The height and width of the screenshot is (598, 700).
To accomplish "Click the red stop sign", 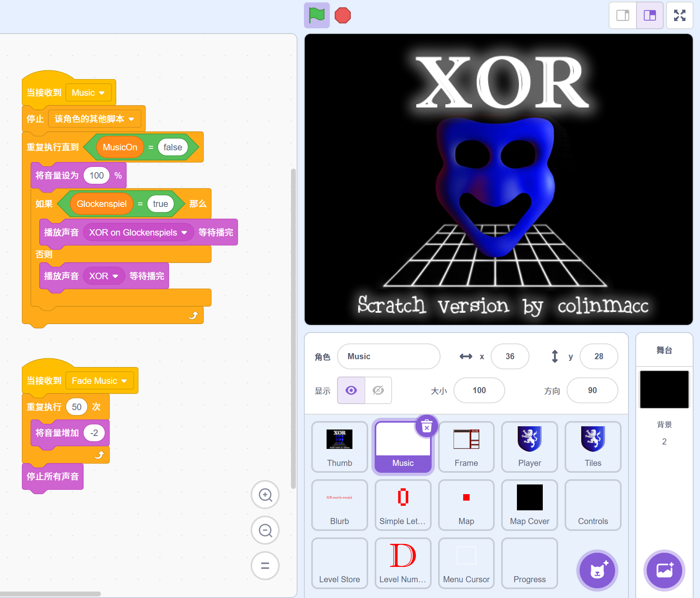I will pos(342,15).
